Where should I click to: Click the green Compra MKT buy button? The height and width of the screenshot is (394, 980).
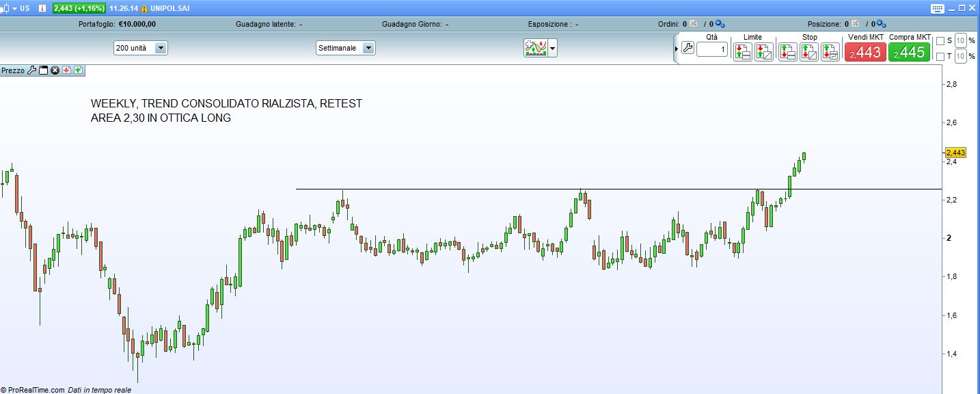pyautogui.click(x=909, y=52)
